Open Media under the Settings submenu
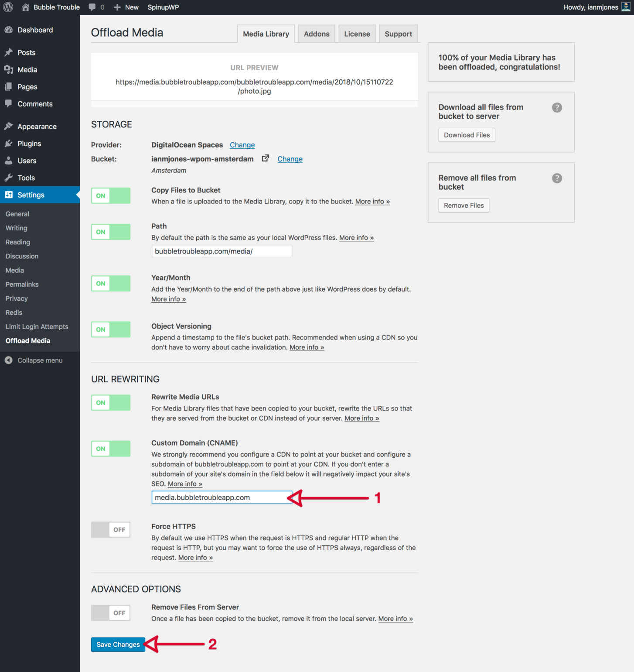The image size is (634, 672). point(15,270)
